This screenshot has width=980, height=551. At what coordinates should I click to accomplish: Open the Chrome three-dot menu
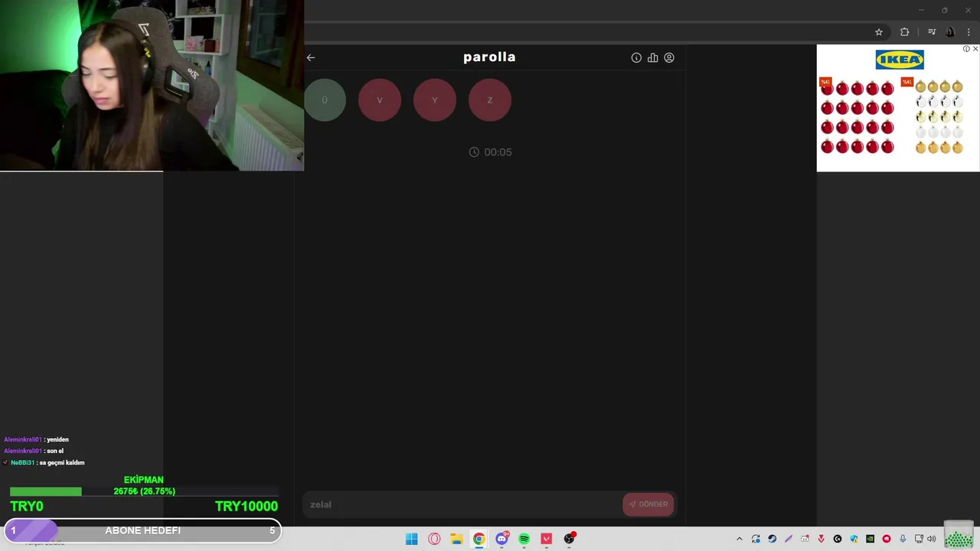[968, 32]
